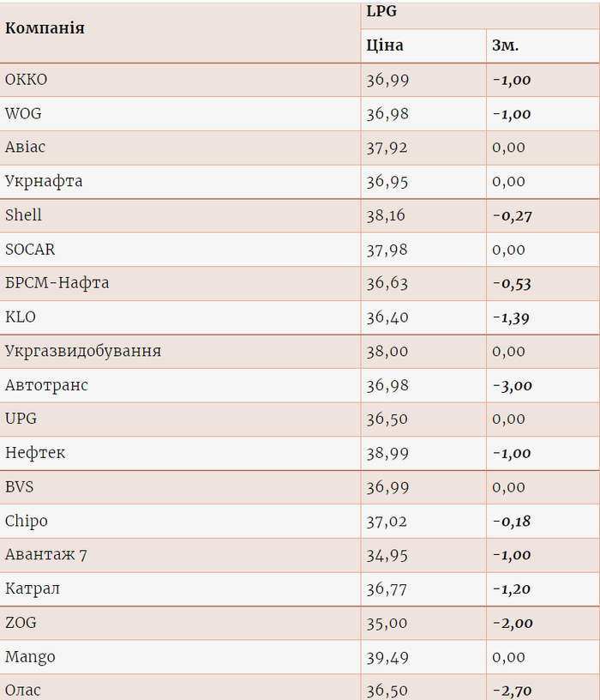Click the WOG company row label

tap(23, 113)
